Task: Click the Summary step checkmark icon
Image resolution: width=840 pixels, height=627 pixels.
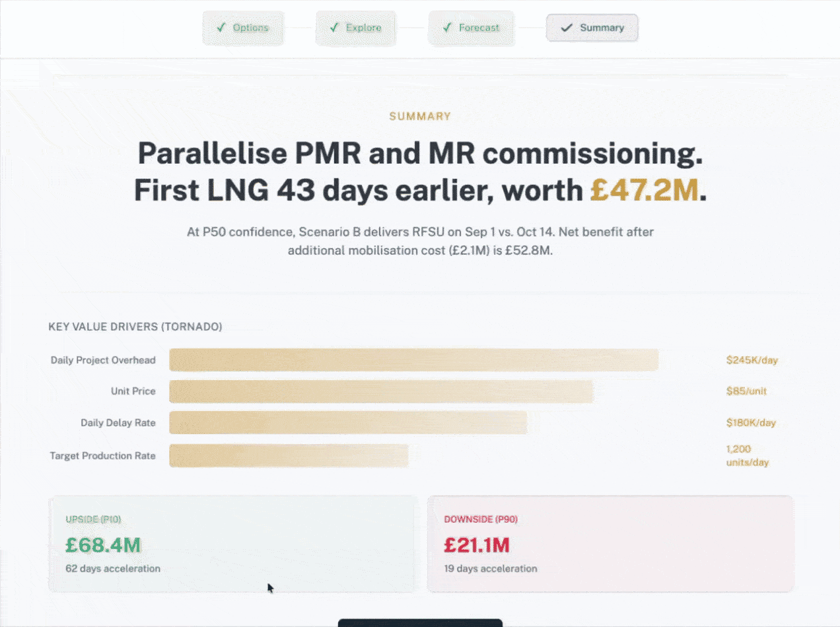Action: coord(566,28)
